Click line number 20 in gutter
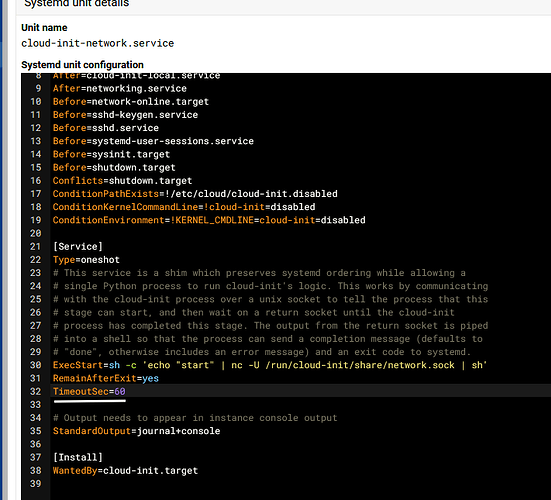This screenshot has width=551, height=500. click(x=35, y=233)
